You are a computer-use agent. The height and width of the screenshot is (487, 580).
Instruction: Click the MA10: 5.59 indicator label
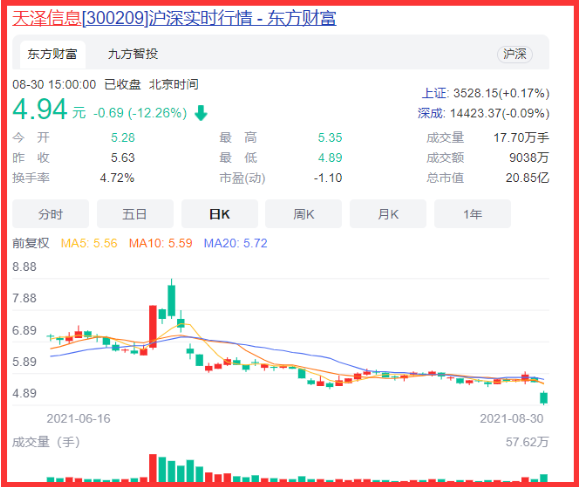tap(161, 243)
